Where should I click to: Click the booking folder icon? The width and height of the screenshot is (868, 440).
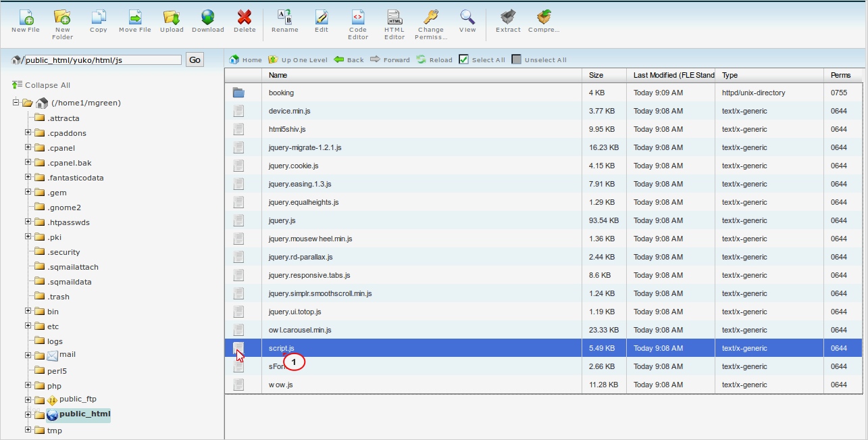click(x=238, y=93)
